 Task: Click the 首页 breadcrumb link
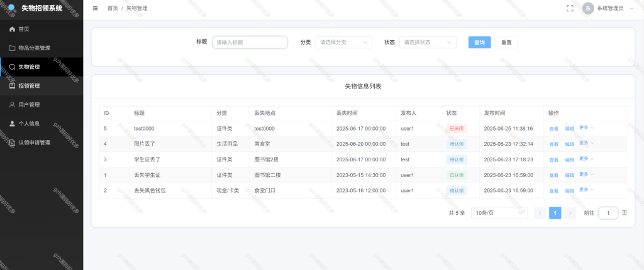pos(113,8)
